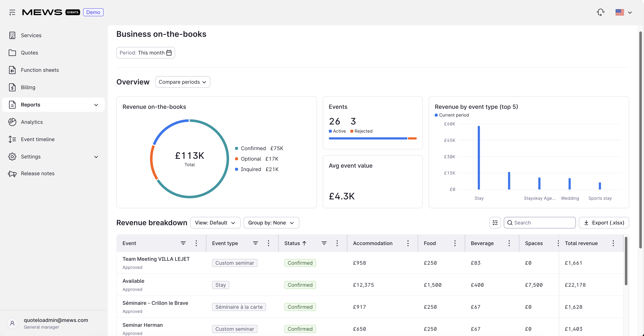Click the Reports document icon
The width and height of the screenshot is (644, 336).
[x=12, y=105]
